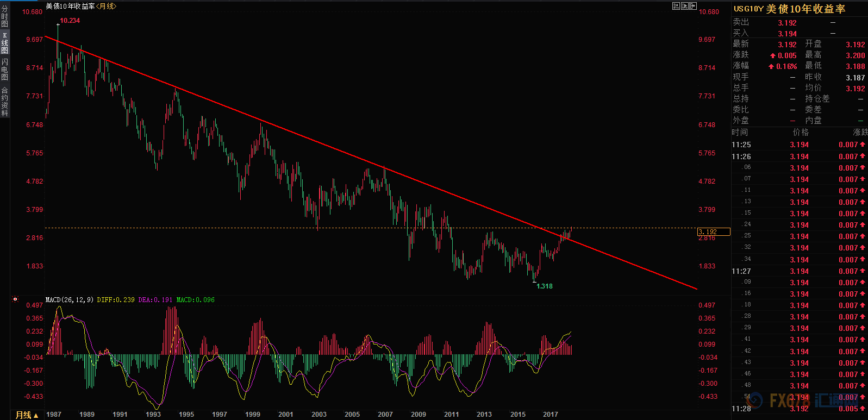Click the 2017 label on time axis
Image resolution: width=868 pixels, height=420 pixels.
(550, 414)
